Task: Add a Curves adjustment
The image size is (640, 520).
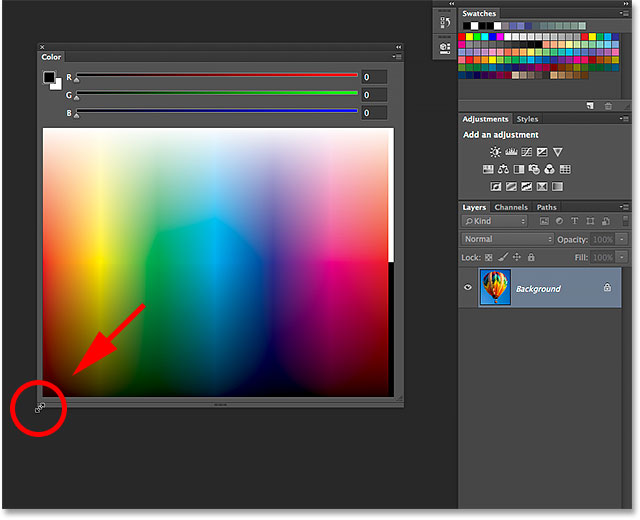Action: tap(527, 152)
